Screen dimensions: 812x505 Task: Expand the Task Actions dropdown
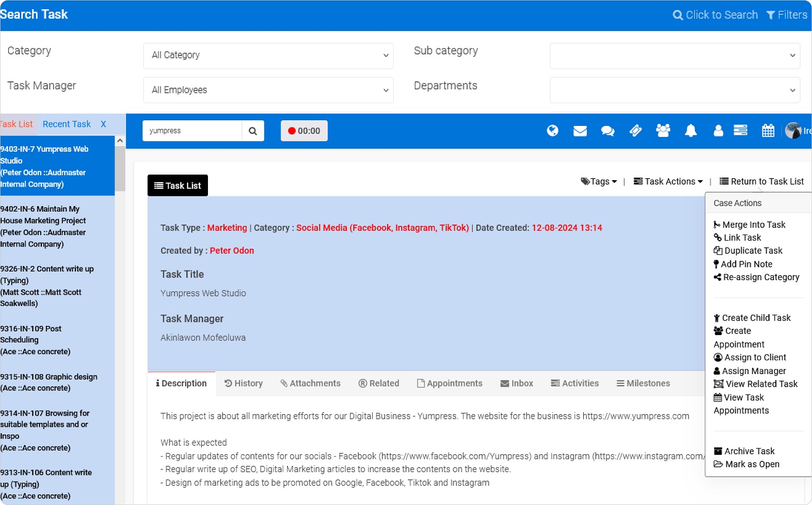pos(668,181)
